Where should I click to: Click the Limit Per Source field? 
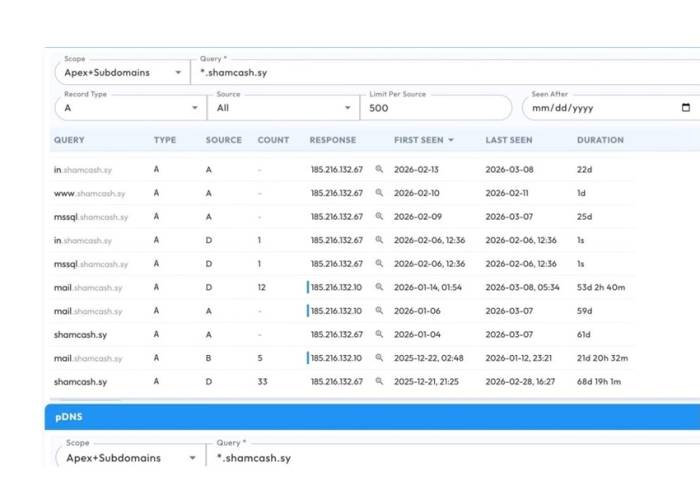pos(435,108)
